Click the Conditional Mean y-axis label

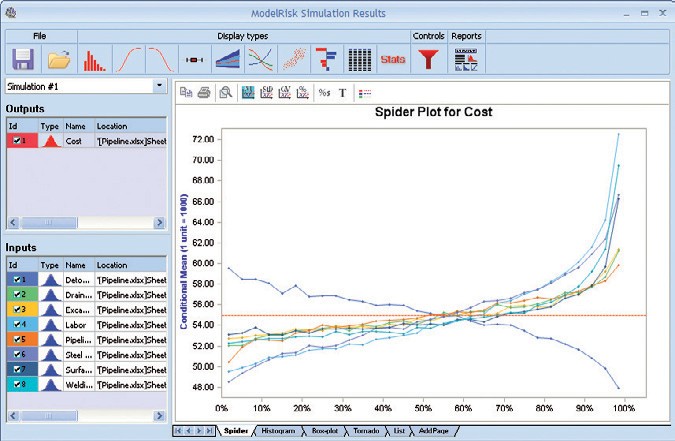184,261
